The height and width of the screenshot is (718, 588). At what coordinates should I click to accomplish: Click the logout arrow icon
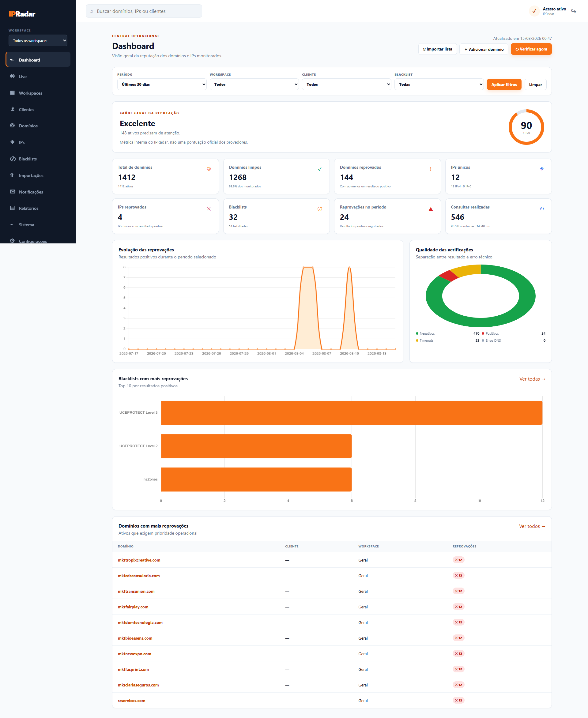click(x=573, y=11)
